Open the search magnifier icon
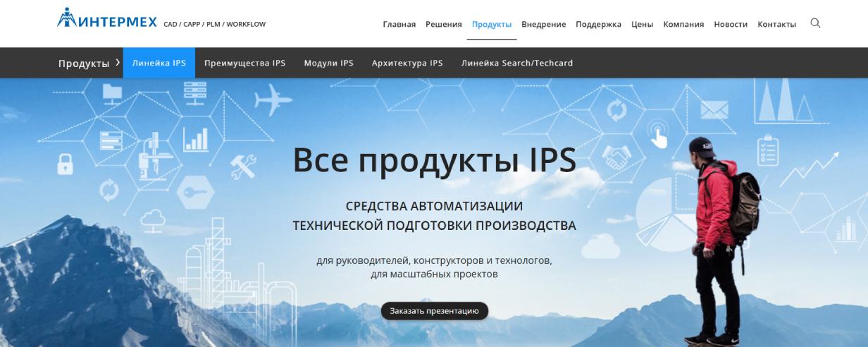Image resolution: width=868 pixels, height=347 pixels. point(815,23)
